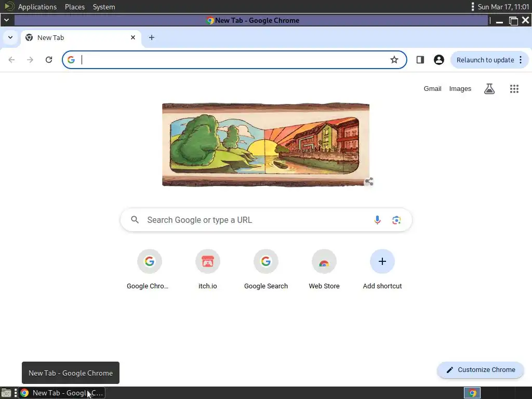Viewport: 532px width, 399px height.
Task: Click the Google Doodle image
Action: point(265,144)
